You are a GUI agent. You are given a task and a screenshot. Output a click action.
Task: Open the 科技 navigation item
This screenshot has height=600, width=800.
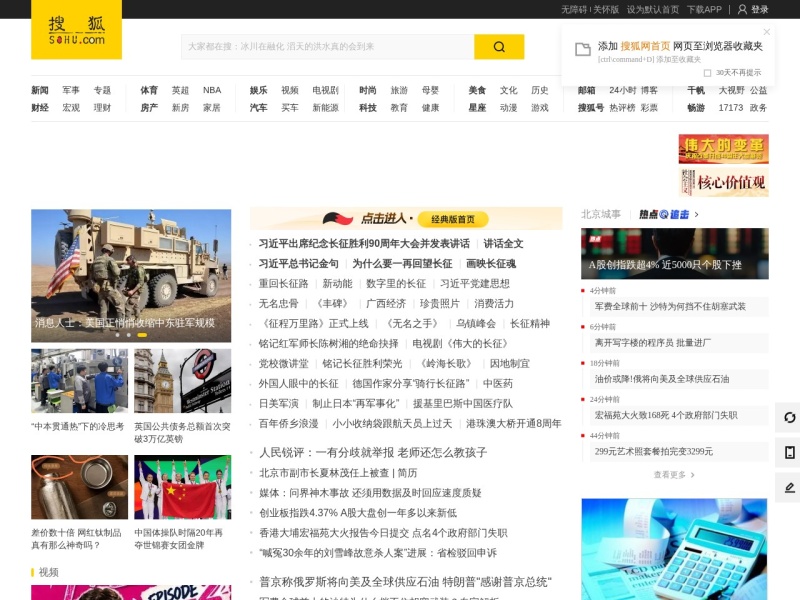pos(367,108)
